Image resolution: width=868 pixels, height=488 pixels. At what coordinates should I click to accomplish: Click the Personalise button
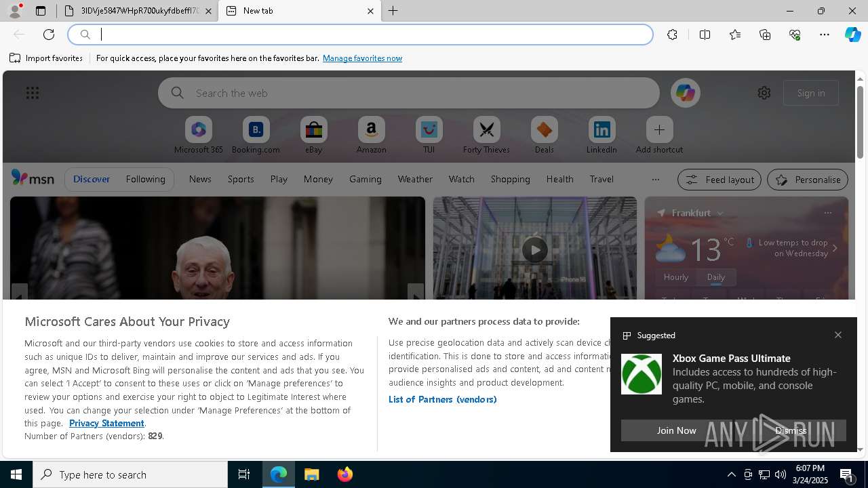(x=808, y=180)
